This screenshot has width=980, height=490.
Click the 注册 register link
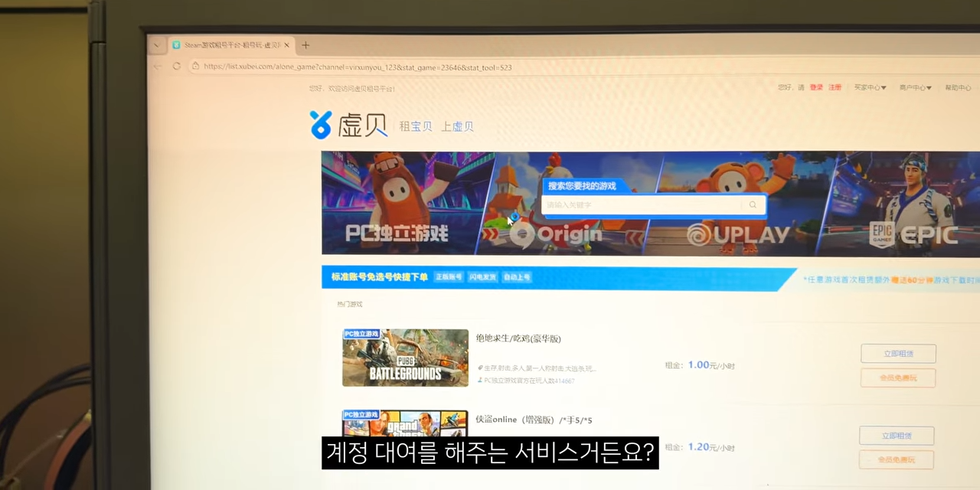[835, 87]
